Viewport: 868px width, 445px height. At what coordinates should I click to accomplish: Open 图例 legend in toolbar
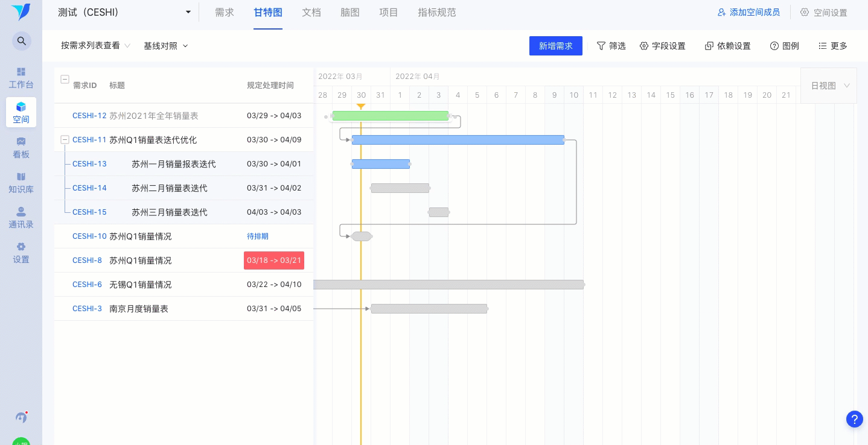[784, 46]
